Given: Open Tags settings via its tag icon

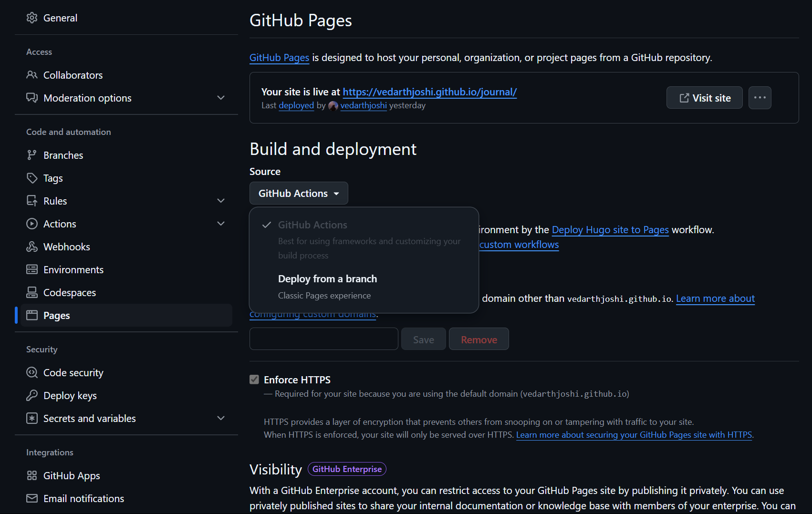Looking at the screenshot, I should (32, 177).
